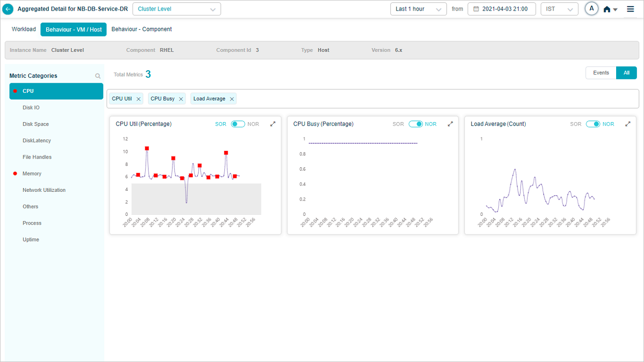Click the back arrow icon
644x362 pixels.
click(x=8, y=9)
